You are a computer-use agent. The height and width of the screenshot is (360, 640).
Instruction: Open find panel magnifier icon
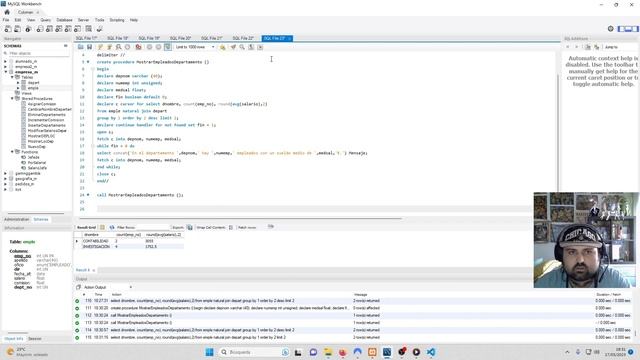coord(242,47)
